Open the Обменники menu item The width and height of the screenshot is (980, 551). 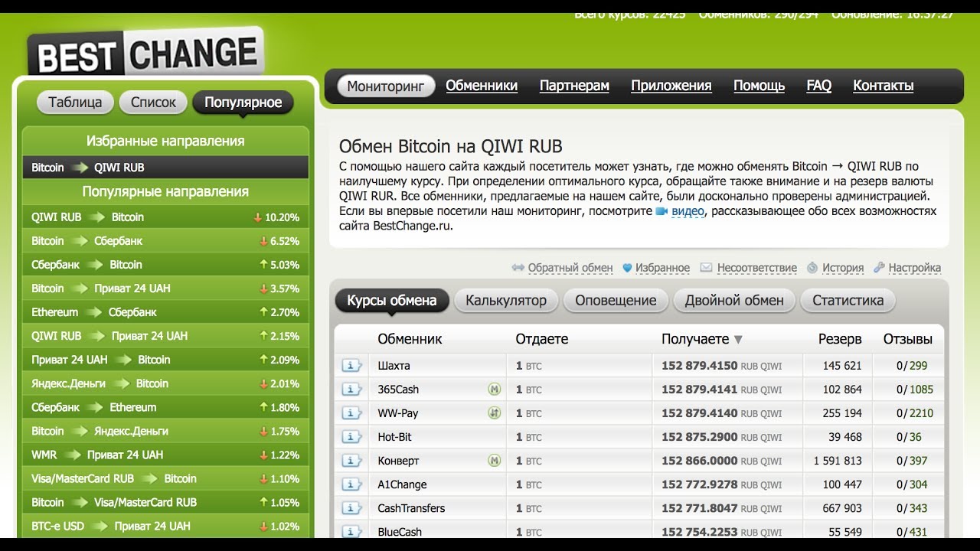(x=482, y=86)
